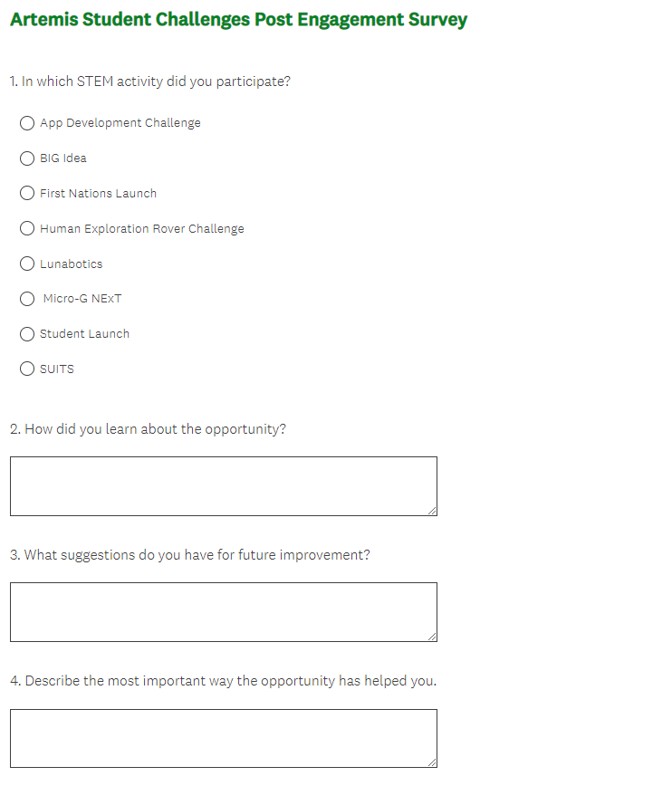The width and height of the screenshot is (672, 786).
Task: Click the resize corner of question 4 textbox
Action: [432, 762]
